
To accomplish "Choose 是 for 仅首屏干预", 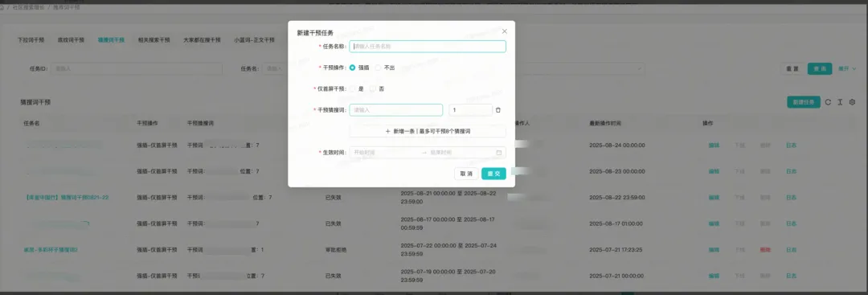I will (353, 88).
